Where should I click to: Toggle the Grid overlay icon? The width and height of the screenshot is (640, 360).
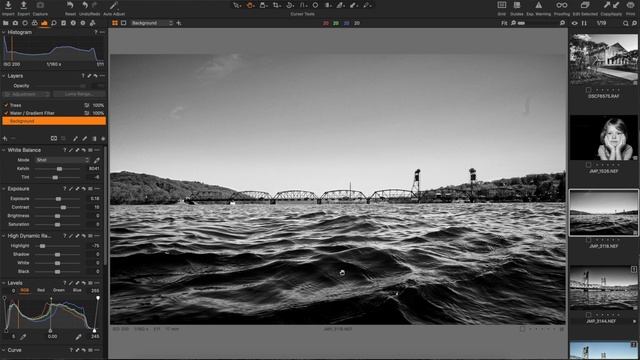tap(502, 5)
